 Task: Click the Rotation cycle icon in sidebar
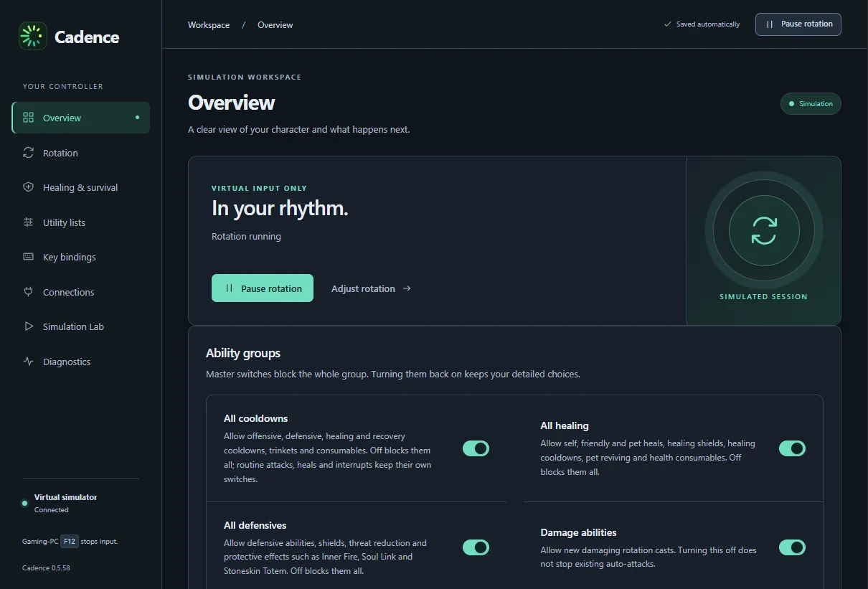(29, 153)
